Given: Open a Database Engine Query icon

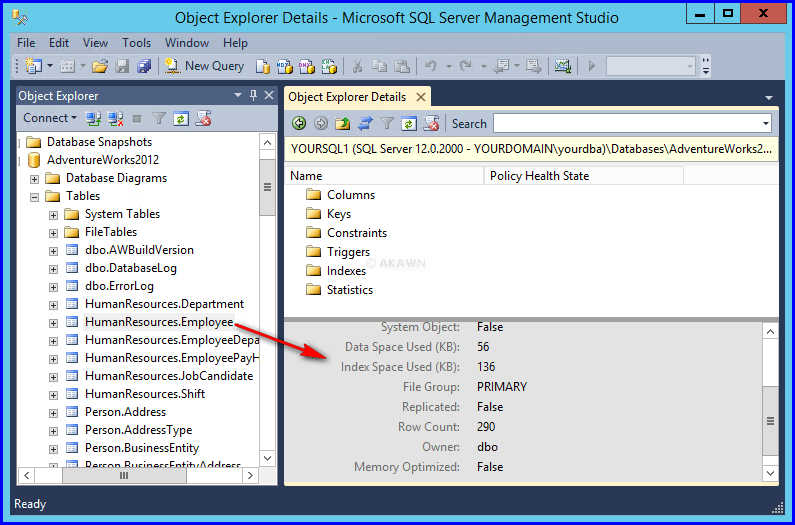Looking at the screenshot, I should tap(262, 66).
